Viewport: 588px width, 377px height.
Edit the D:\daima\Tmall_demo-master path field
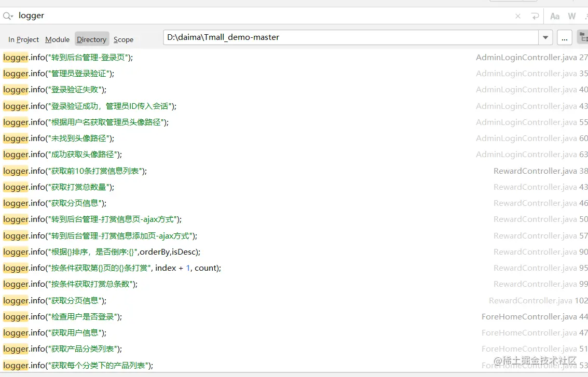[x=311, y=37]
